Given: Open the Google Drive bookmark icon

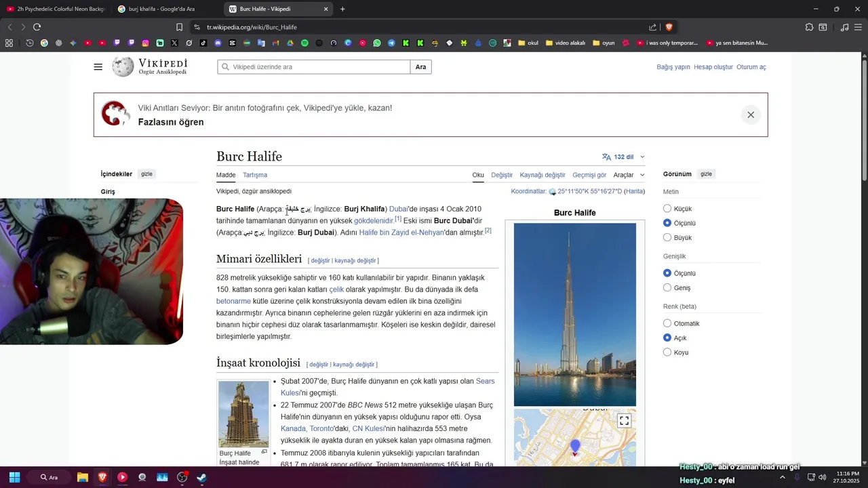Looking at the screenshot, I should coord(290,43).
